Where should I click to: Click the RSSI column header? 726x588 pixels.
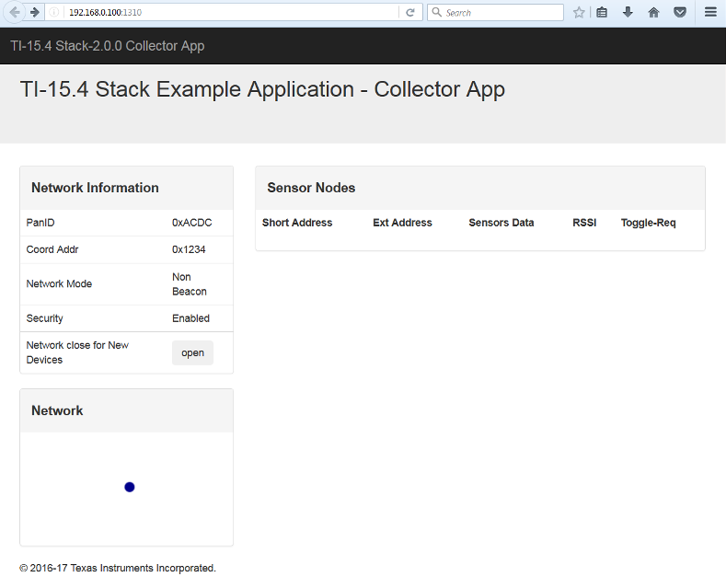[584, 223]
